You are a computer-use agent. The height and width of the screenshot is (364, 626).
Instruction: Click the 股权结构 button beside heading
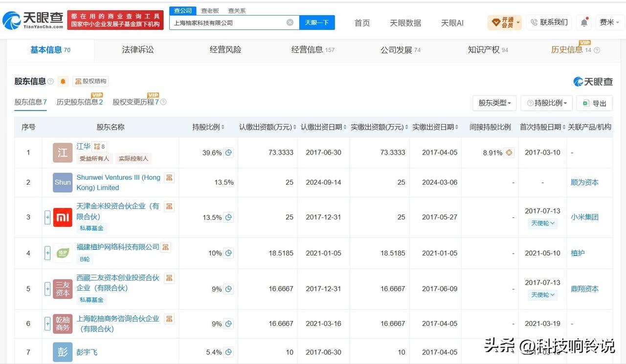tap(90, 82)
